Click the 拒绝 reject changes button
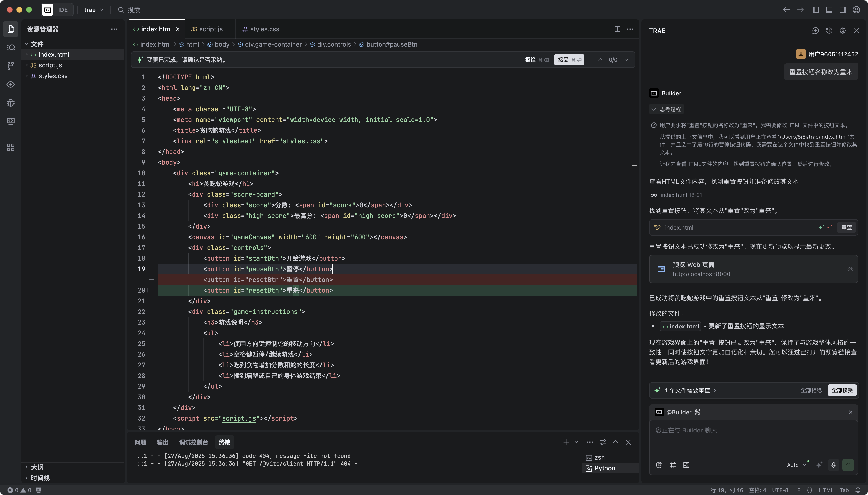This screenshot has height=495, width=868. click(536, 59)
